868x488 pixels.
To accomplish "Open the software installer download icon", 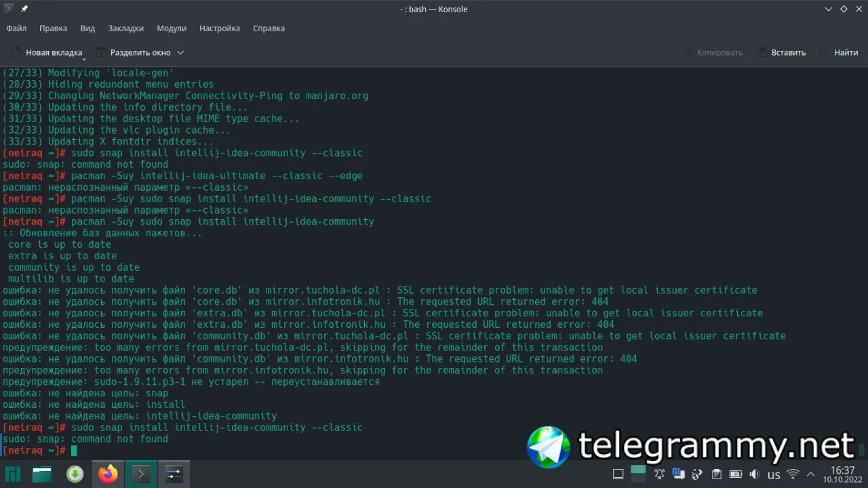I will coord(75,473).
